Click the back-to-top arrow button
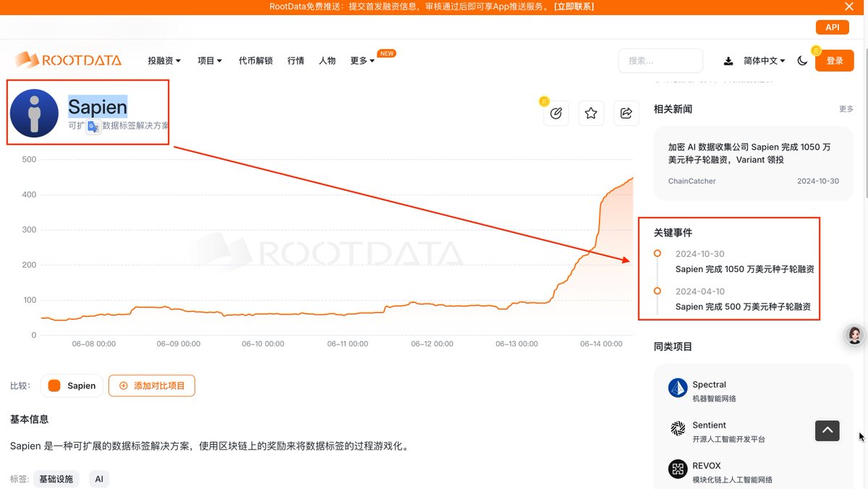 coord(827,430)
